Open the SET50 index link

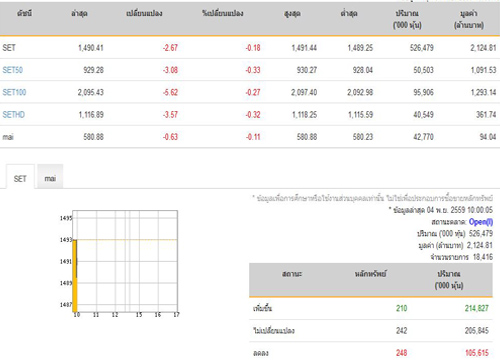coord(13,70)
